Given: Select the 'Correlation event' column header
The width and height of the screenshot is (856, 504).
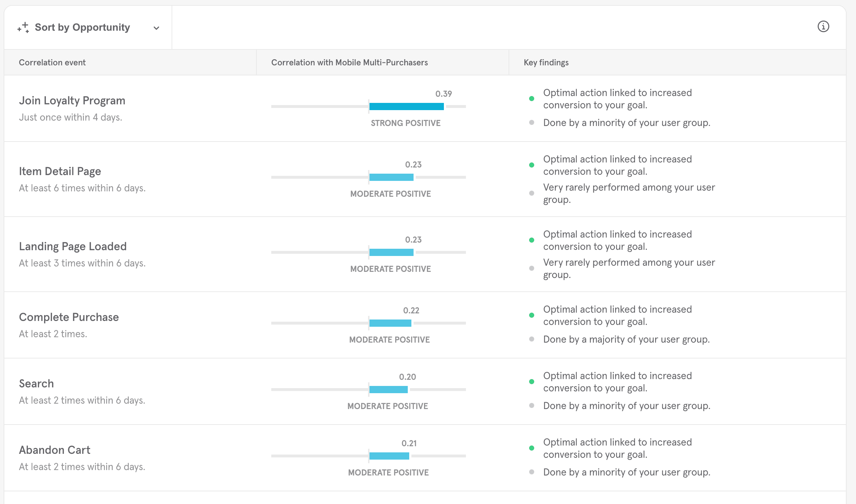Looking at the screenshot, I should [52, 62].
